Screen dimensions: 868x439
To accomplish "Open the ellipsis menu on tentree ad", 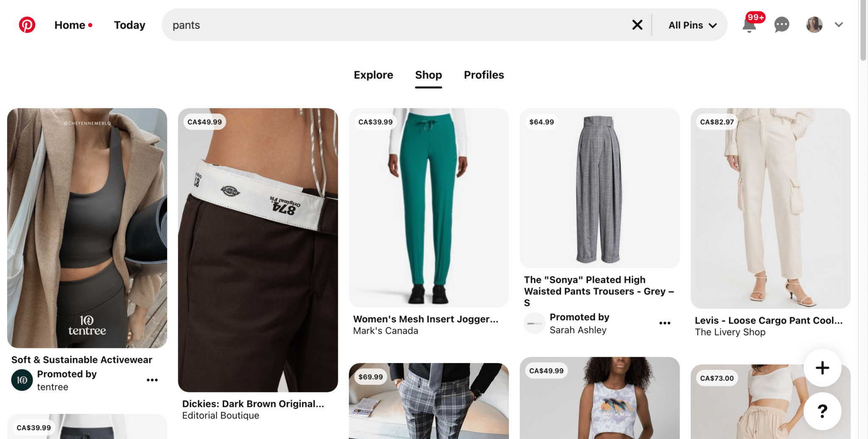I will click(x=152, y=380).
